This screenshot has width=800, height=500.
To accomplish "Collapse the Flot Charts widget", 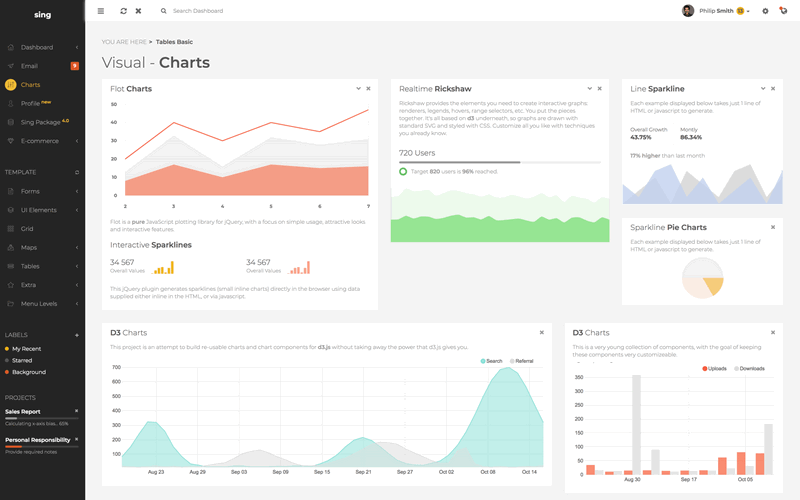I will (358, 89).
